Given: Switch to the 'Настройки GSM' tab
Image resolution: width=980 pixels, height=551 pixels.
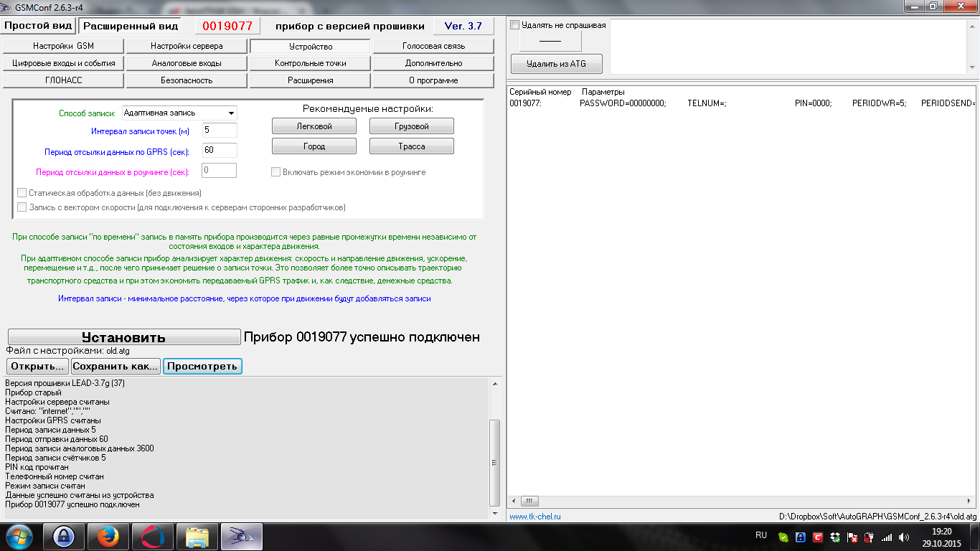Looking at the screenshot, I should pos(63,46).
